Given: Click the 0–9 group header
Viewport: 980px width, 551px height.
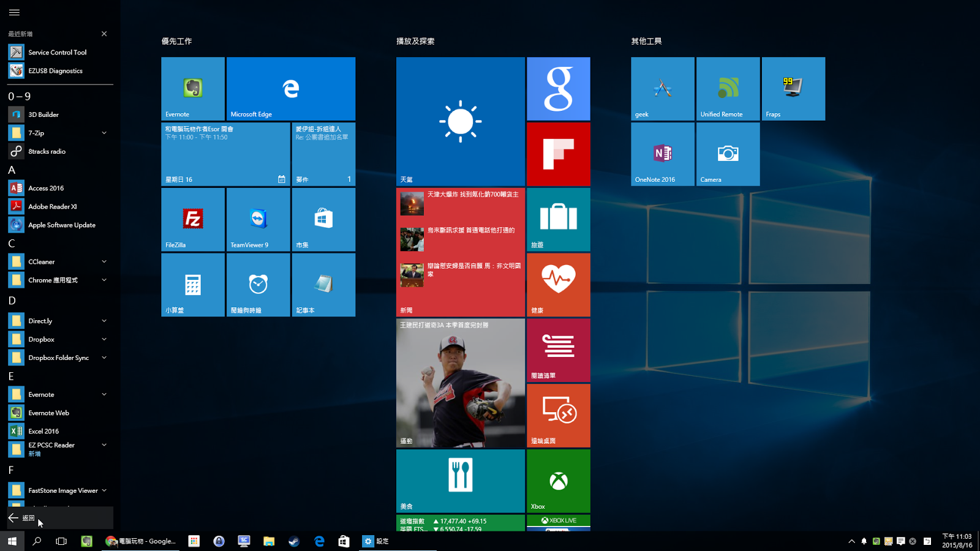Looking at the screenshot, I should [19, 97].
